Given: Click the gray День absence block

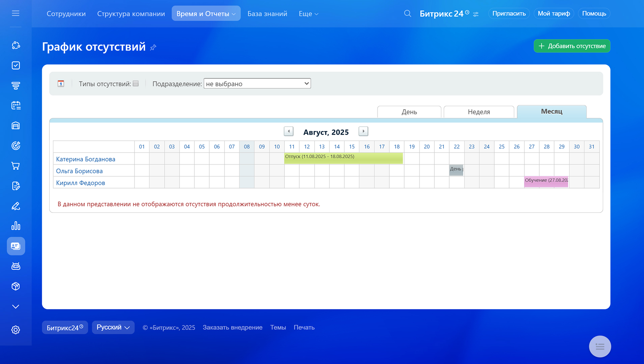Looking at the screenshot, I should tap(456, 170).
